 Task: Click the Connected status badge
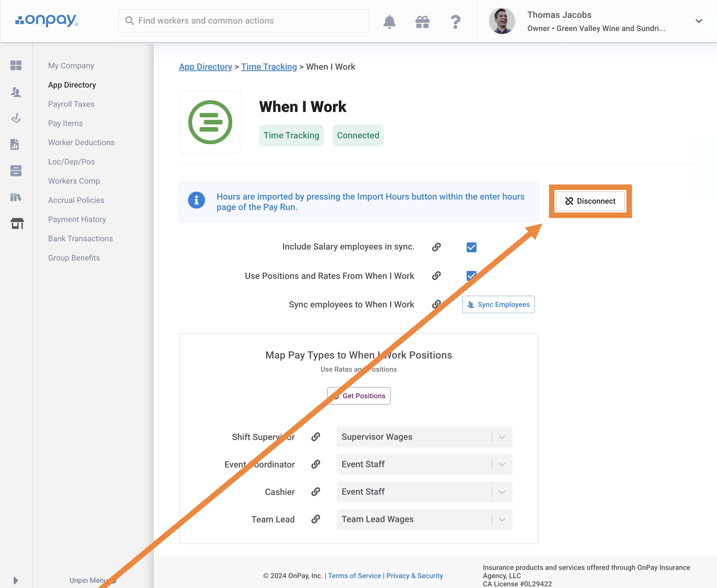[x=358, y=136]
